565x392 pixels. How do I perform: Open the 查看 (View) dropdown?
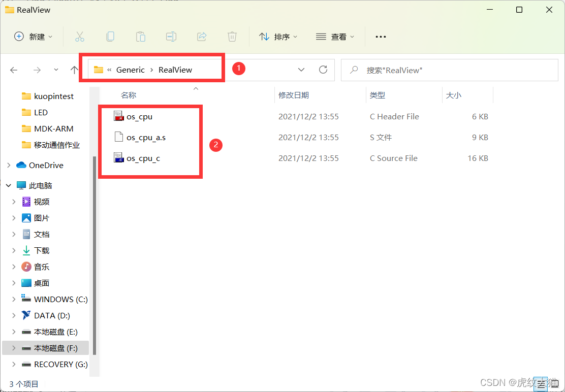pyautogui.click(x=335, y=37)
